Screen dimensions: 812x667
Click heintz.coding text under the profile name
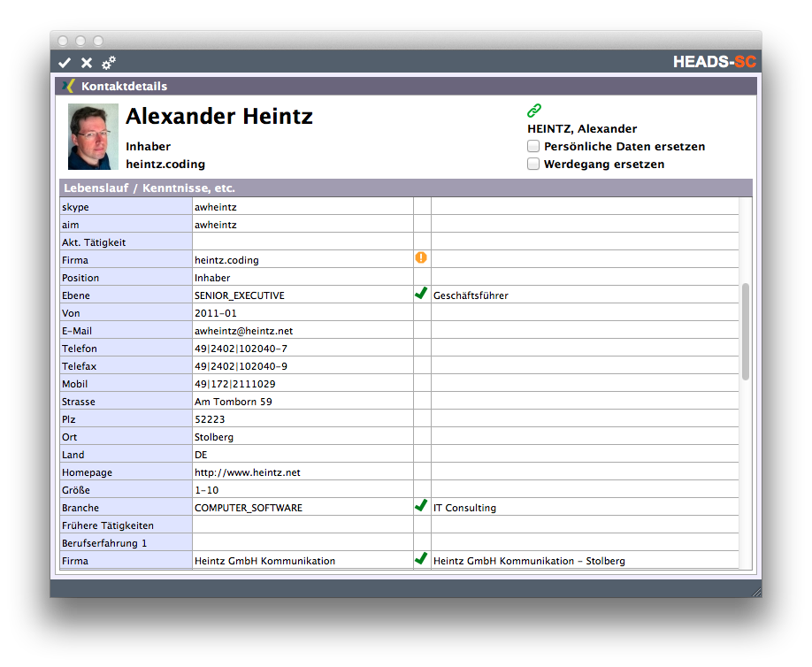165,165
